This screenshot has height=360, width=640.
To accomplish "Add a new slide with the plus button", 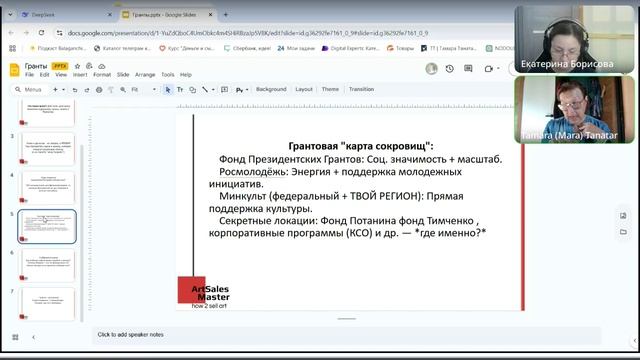I will click(x=55, y=89).
